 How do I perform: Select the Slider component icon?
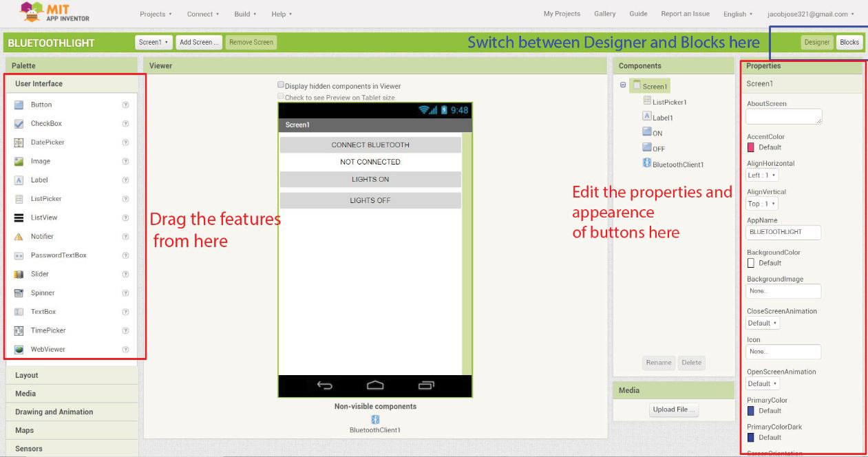click(x=19, y=274)
